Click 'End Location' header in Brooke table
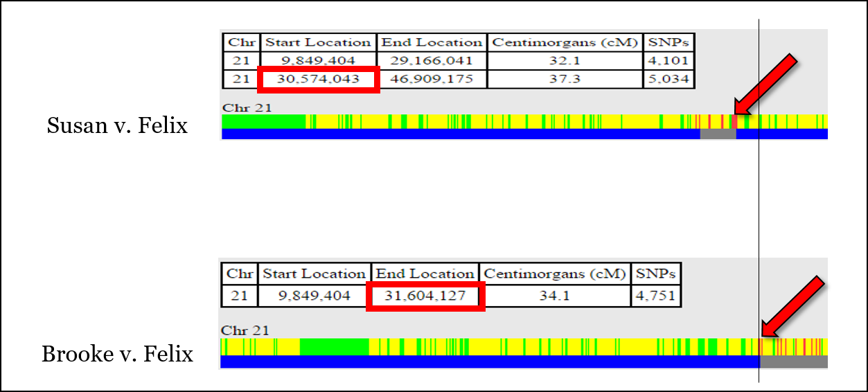Image resolution: width=868 pixels, height=392 pixels. pyautogui.click(x=425, y=274)
